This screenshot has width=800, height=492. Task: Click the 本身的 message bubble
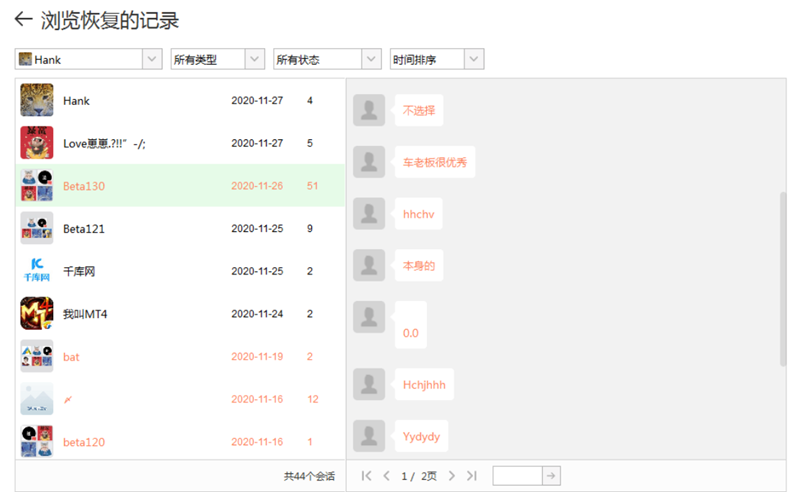tap(419, 265)
